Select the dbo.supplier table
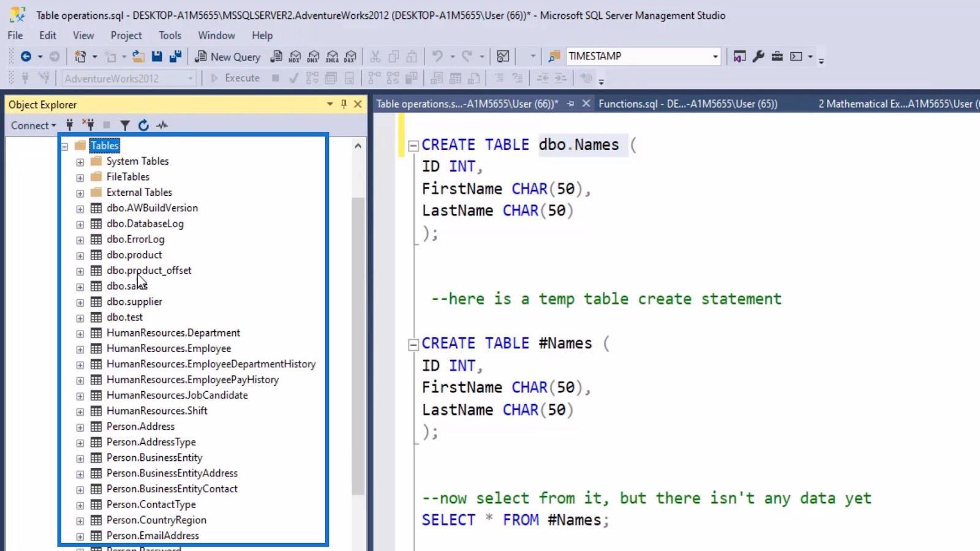Screen dimensions: 980x551 point(134,302)
